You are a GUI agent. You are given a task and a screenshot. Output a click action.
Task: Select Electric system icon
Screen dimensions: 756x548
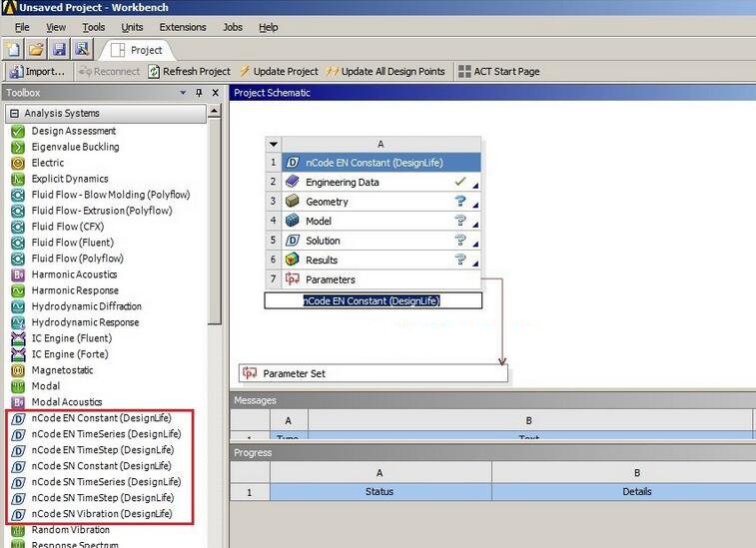(x=18, y=163)
